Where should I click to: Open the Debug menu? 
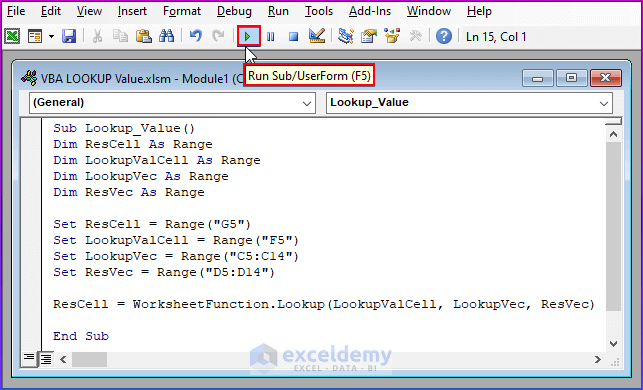[234, 11]
